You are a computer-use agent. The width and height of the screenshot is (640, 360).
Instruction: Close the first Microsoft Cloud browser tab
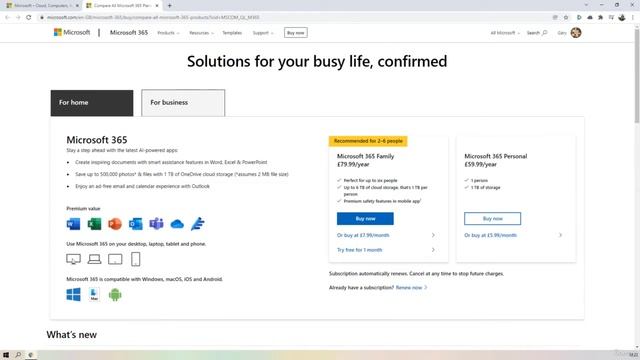(x=77, y=6)
